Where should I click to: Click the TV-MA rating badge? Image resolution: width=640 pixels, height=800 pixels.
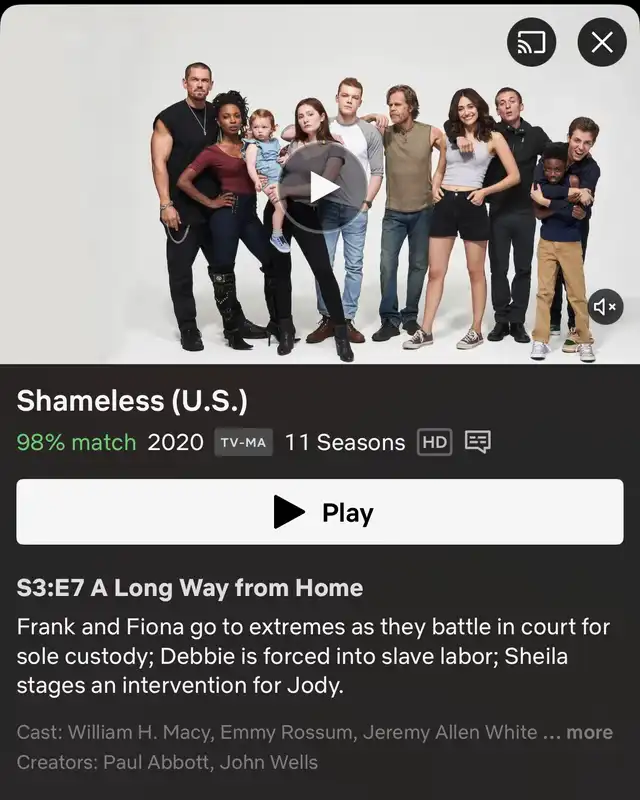[243, 442]
